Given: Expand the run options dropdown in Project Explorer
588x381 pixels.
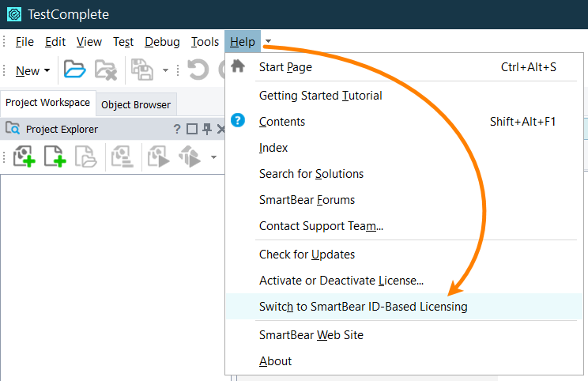Looking at the screenshot, I should [213, 157].
